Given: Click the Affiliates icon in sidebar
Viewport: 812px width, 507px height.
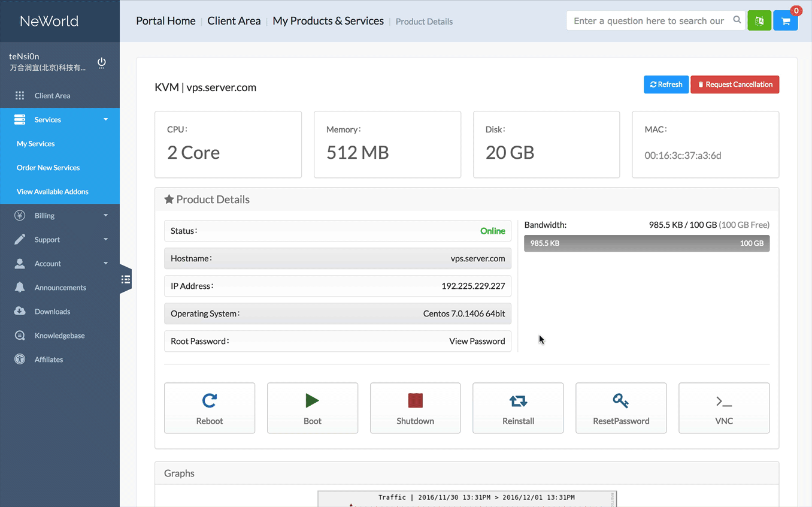Looking at the screenshot, I should pyautogui.click(x=20, y=359).
